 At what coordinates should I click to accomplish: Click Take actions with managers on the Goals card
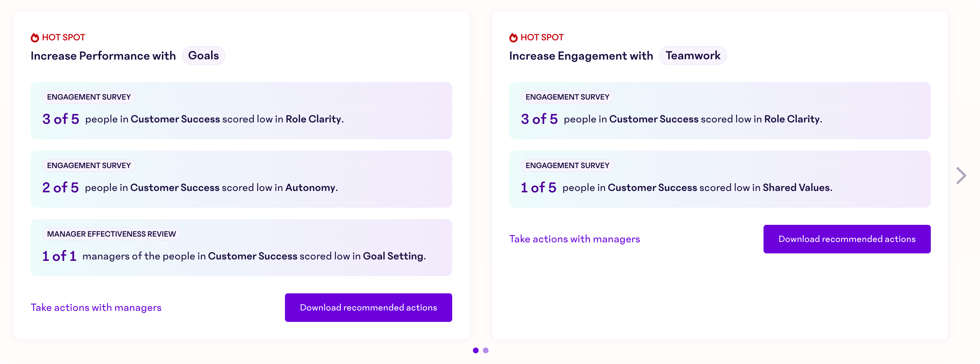96,307
